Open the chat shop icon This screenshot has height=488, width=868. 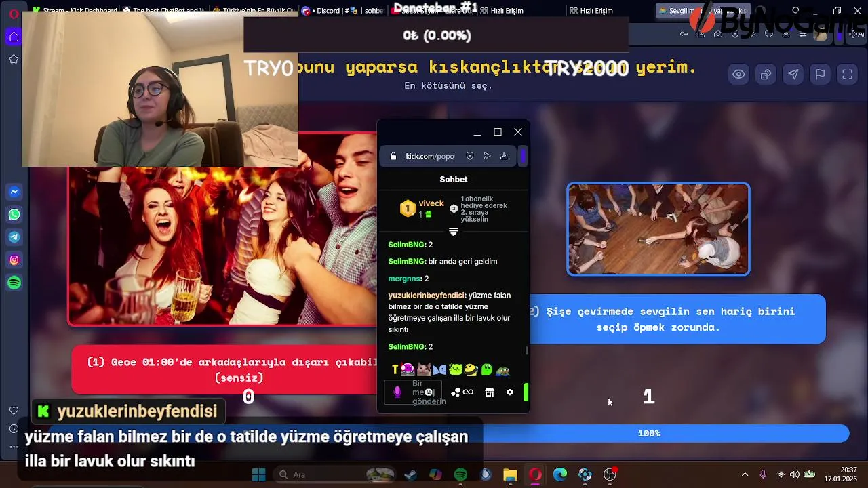[x=490, y=392]
